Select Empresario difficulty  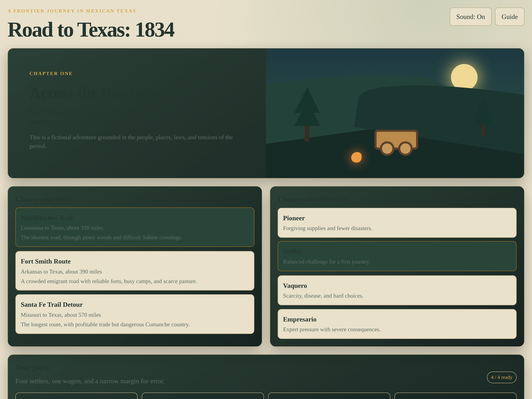pos(397,324)
